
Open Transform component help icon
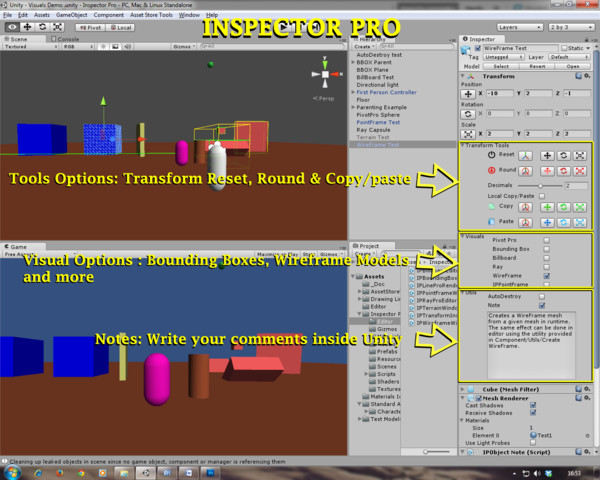click(579, 76)
